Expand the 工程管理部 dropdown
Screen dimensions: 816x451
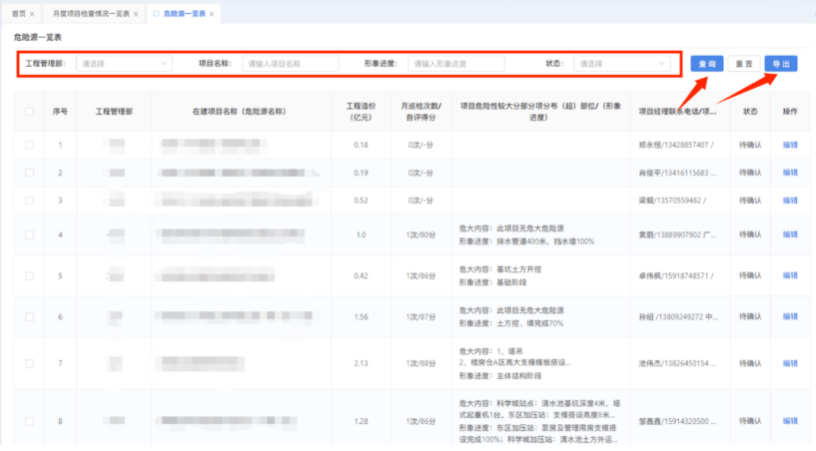[124, 63]
